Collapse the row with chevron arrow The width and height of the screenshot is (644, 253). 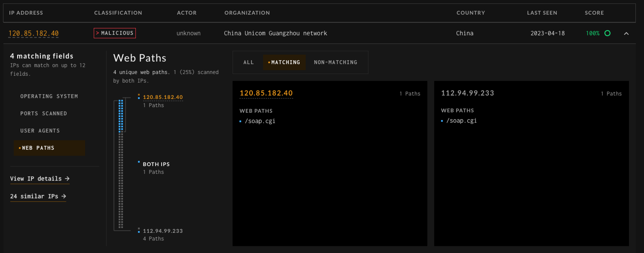(x=626, y=33)
